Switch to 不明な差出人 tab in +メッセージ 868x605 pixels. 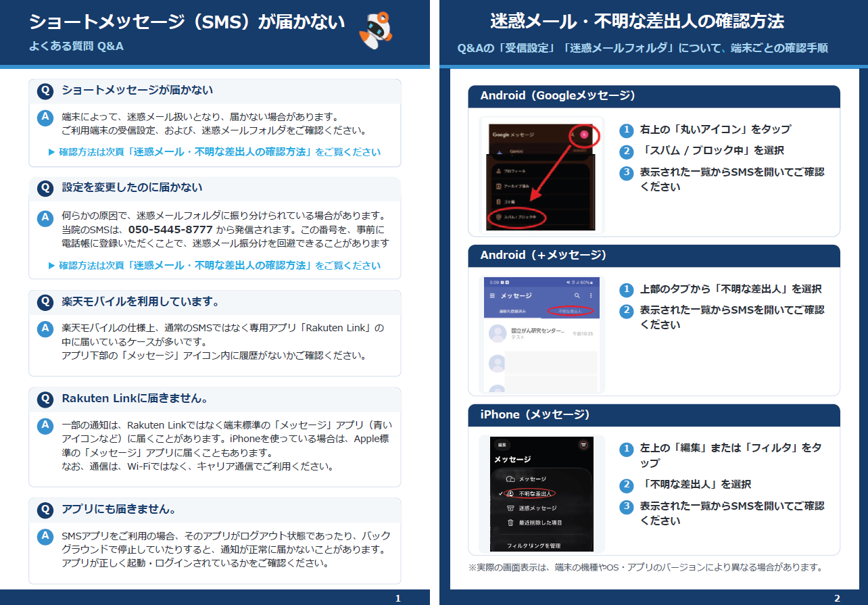pos(570,311)
